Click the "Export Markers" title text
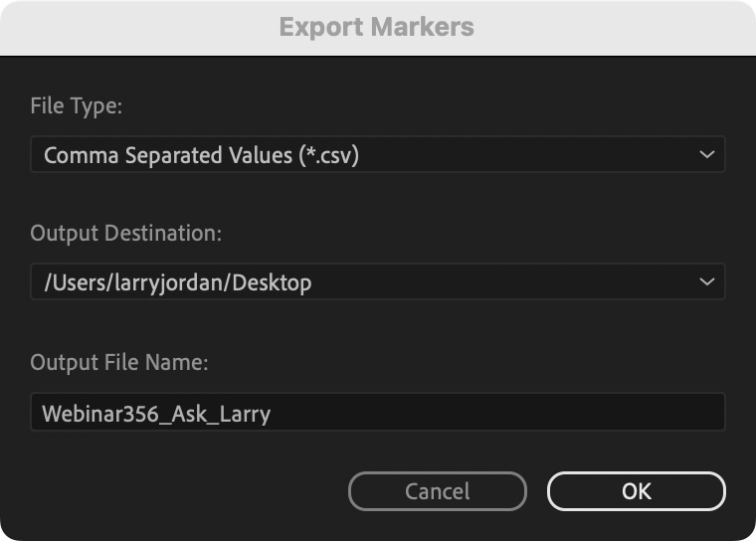 click(x=377, y=27)
